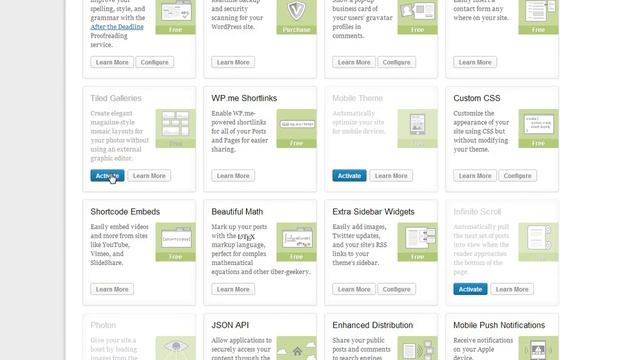Screen dimensions: 640x360
Task: Click the Mobile Theme heading
Action: coord(358,98)
